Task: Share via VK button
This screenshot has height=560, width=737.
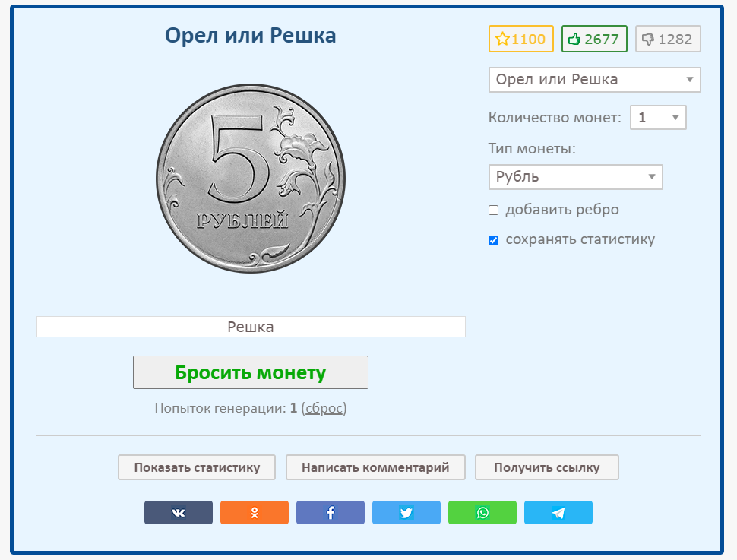Action: click(x=179, y=513)
